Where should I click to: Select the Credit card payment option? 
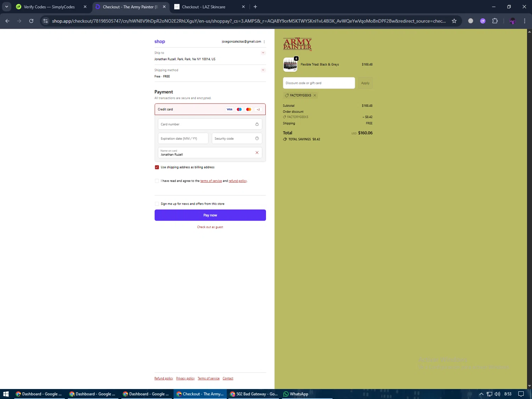[210, 109]
